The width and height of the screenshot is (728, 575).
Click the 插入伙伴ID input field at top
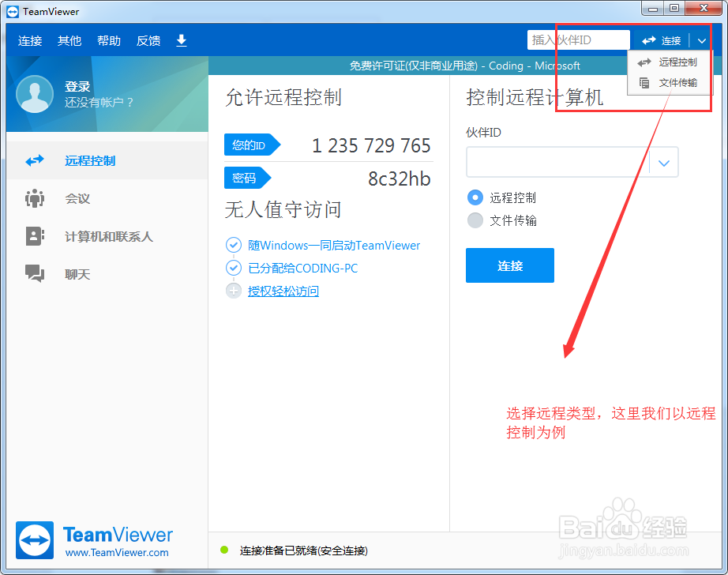pyautogui.click(x=579, y=40)
